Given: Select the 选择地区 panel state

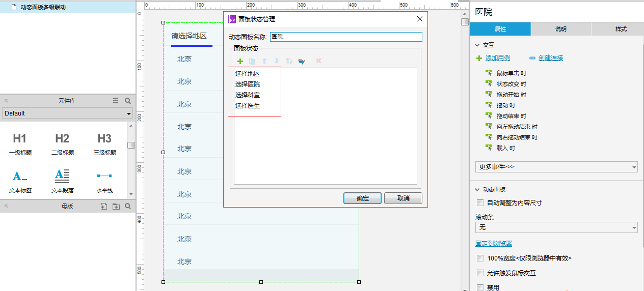Looking at the screenshot, I should 248,74.
